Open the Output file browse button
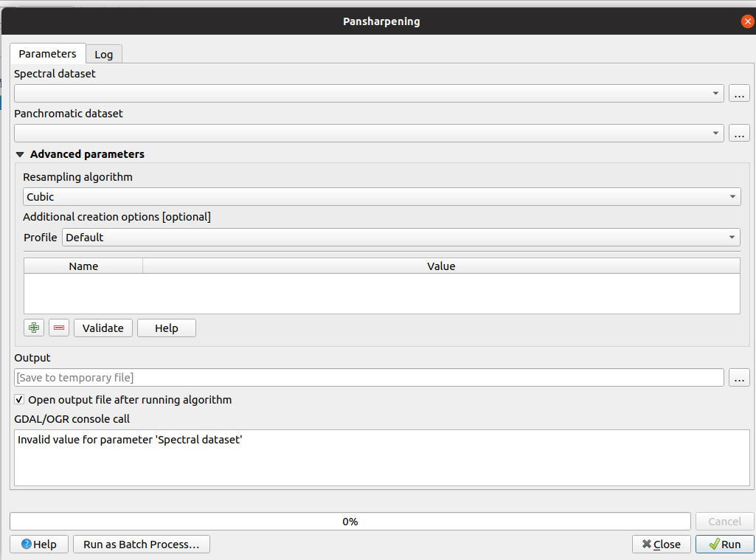Viewport: 756px width, 560px height. tap(739, 378)
